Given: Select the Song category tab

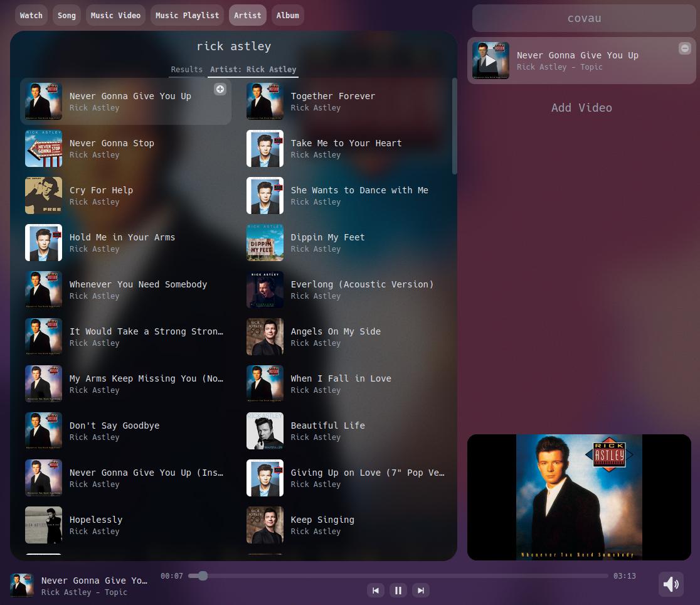Looking at the screenshot, I should tap(66, 15).
